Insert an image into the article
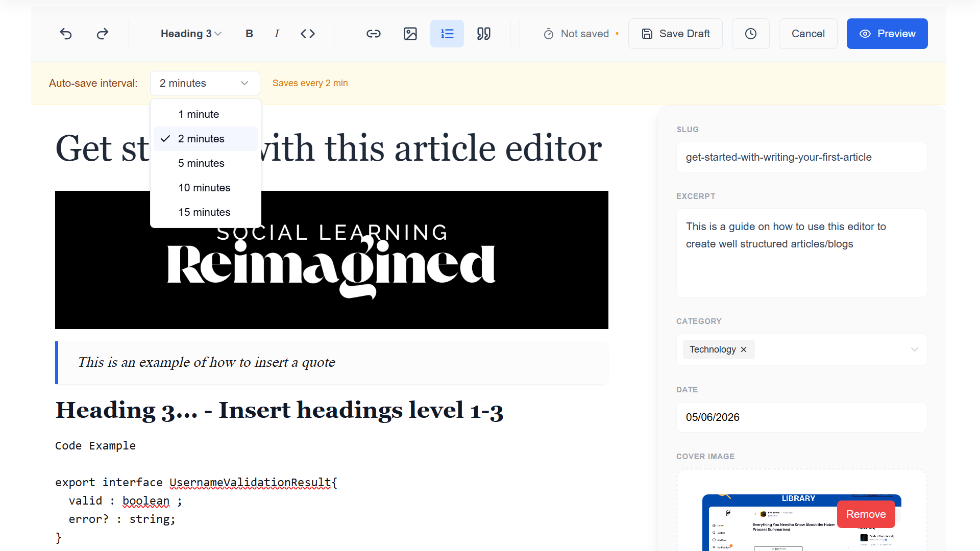 [410, 34]
